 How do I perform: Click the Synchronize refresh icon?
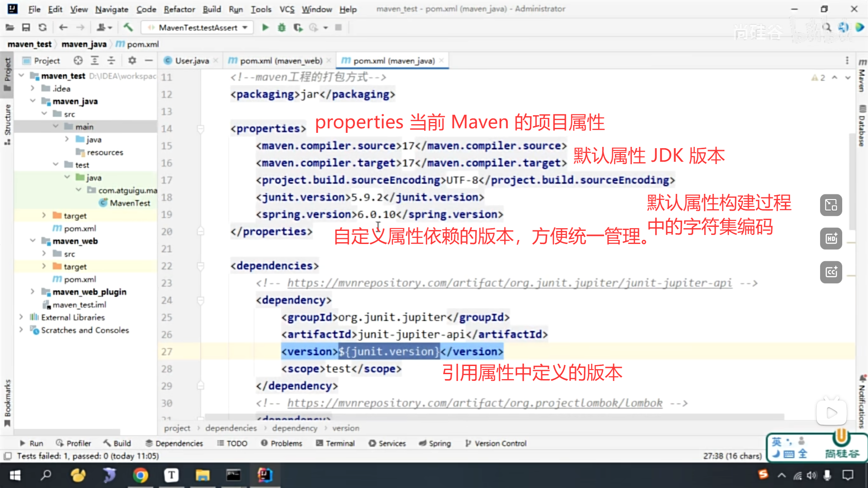pos(42,28)
